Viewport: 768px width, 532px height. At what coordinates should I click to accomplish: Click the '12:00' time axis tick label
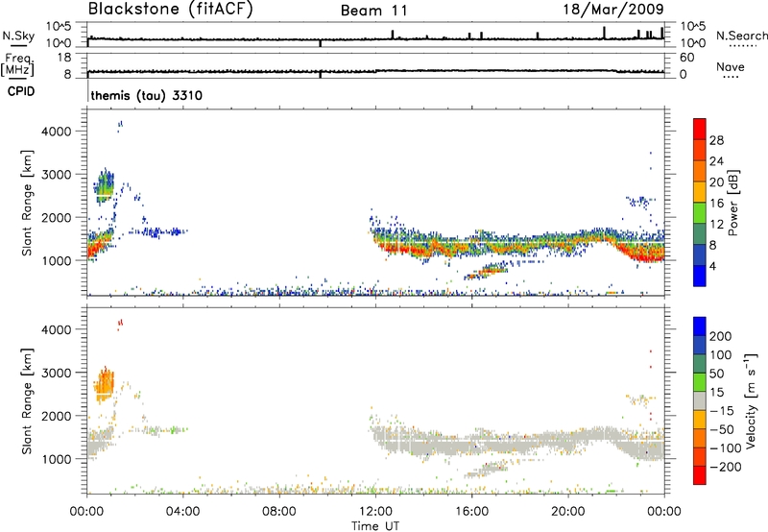tap(375, 511)
